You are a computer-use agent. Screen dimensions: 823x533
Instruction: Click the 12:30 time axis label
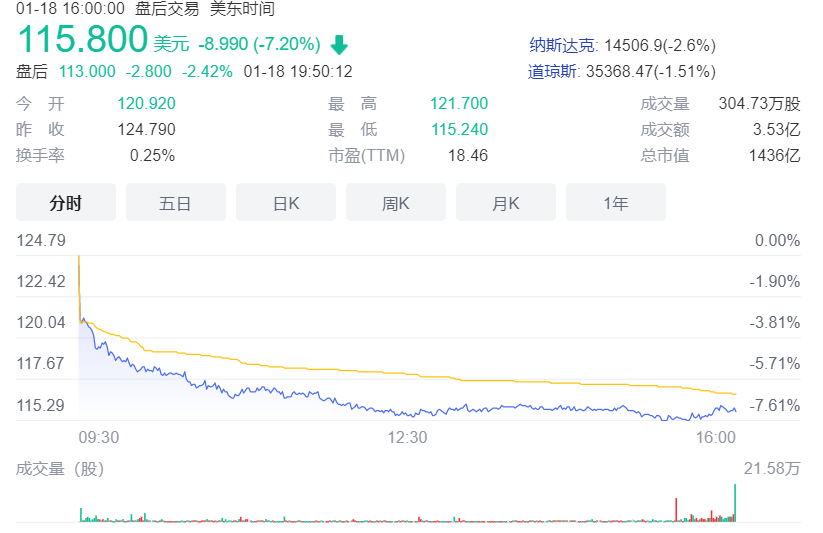coord(407,437)
